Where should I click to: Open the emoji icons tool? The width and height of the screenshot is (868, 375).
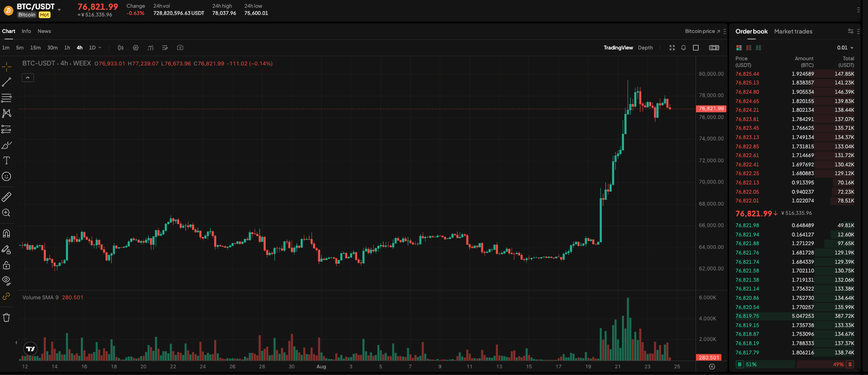pyautogui.click(x=7, y=177)
